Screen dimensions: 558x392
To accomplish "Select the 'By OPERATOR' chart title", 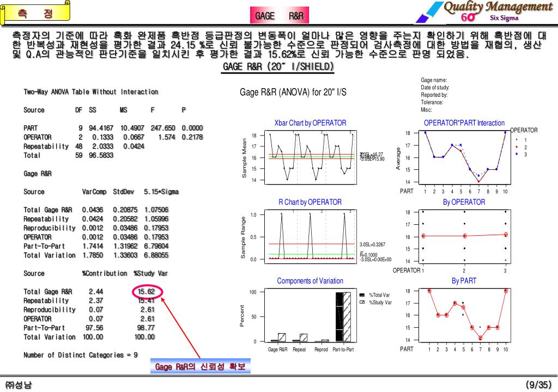I will point(464,202).
